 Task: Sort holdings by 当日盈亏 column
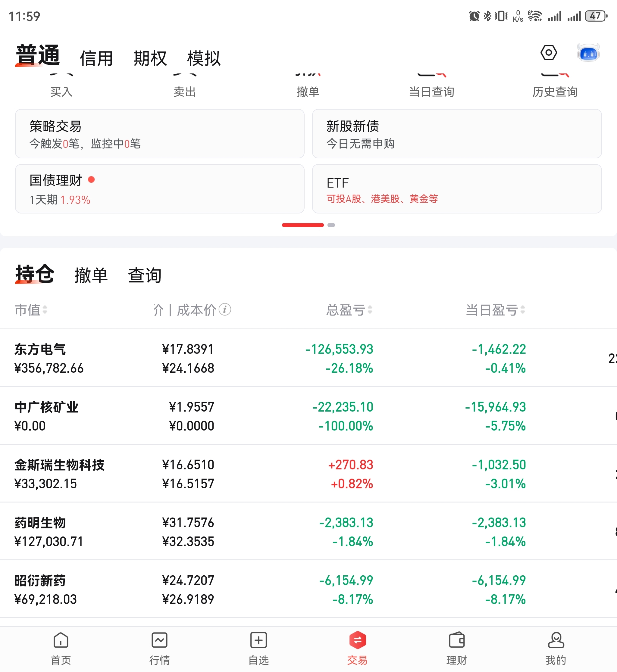point(496,310)
